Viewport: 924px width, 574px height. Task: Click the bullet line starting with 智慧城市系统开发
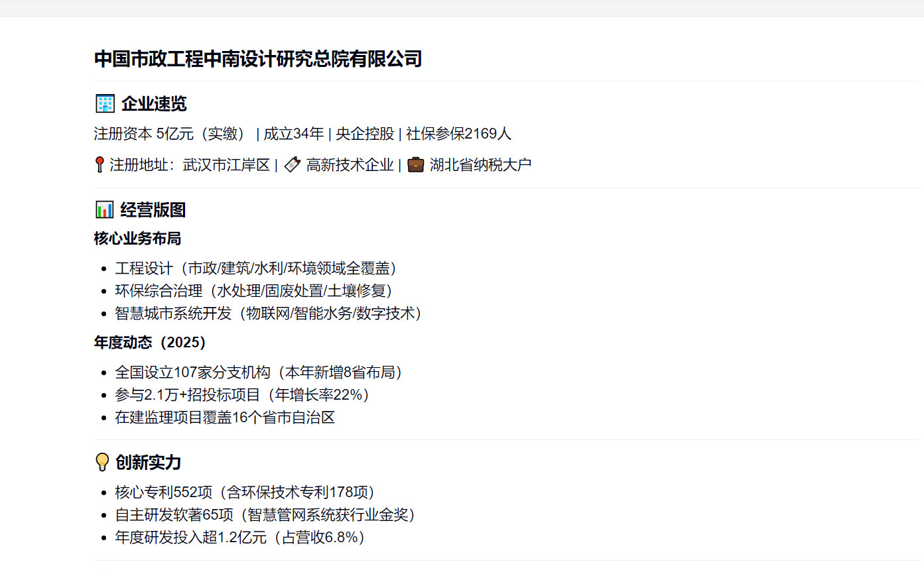point(269,313)
